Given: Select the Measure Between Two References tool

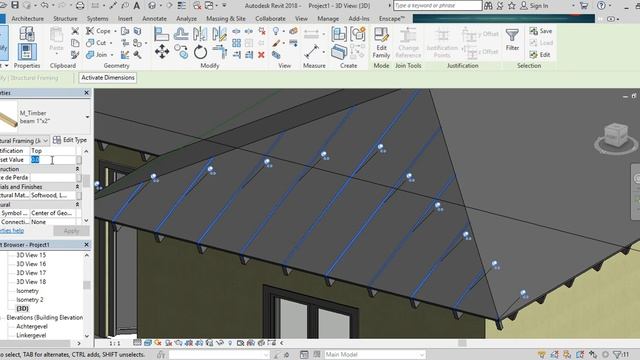Looking at the screenshot, I should [312, 52].
